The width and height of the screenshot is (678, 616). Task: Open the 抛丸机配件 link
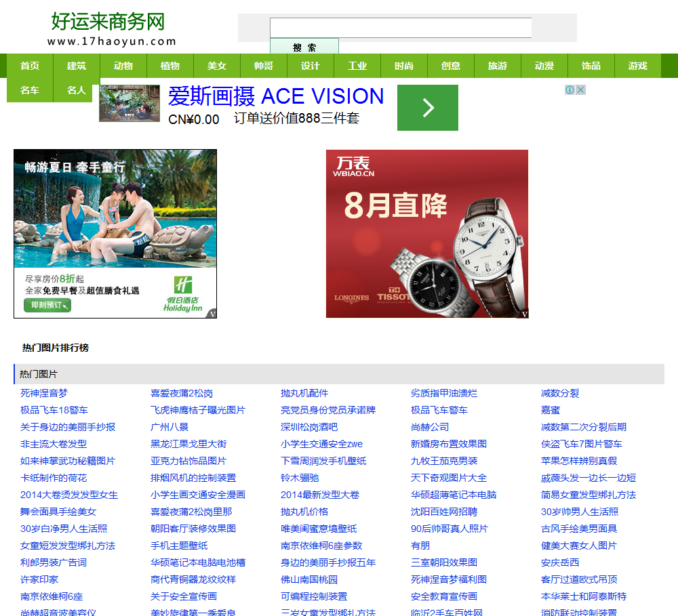tap(304, 393)
